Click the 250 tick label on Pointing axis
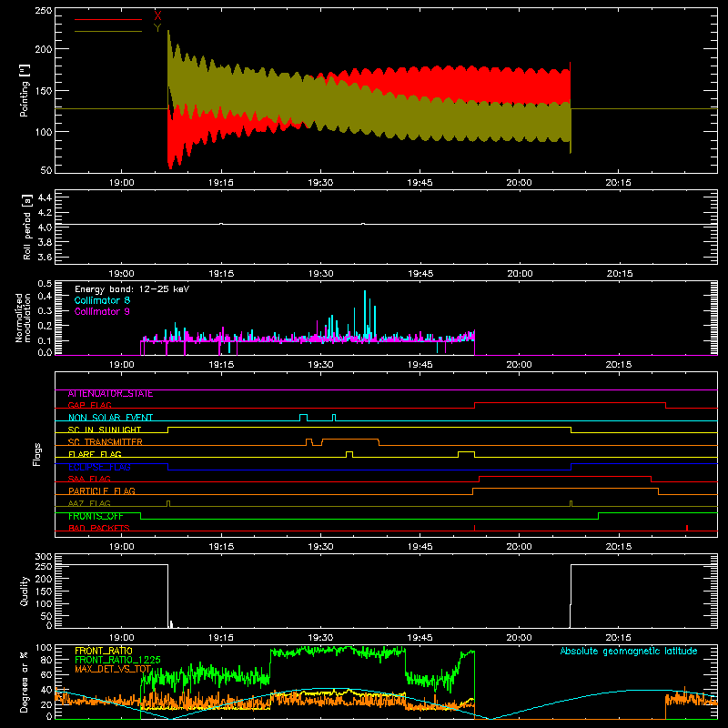Image resolution: width=728 pixels, height=728 pixels. click(43, 10)
